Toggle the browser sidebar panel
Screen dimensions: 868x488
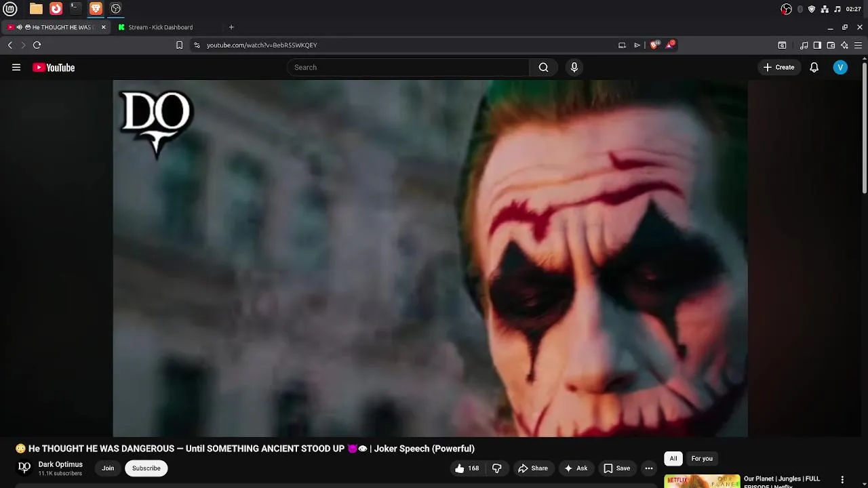[x=817, y=45]
